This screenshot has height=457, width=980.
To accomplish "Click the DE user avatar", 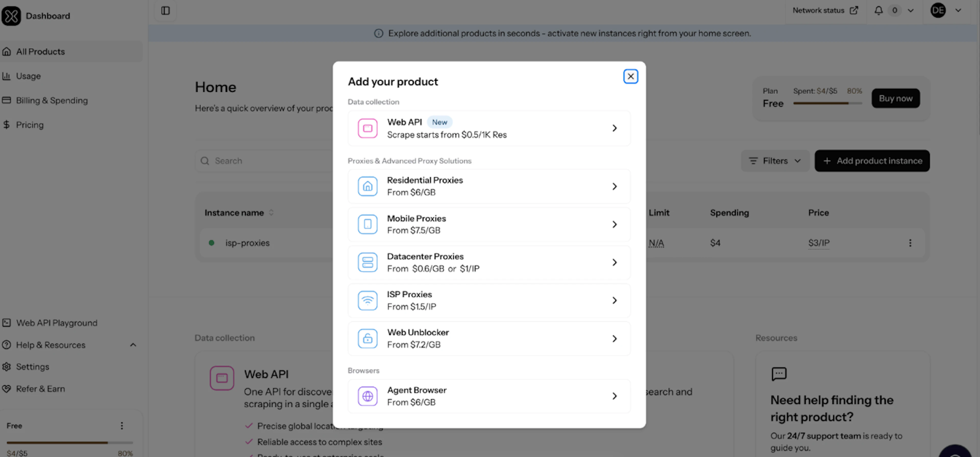I will coord(938,10).
